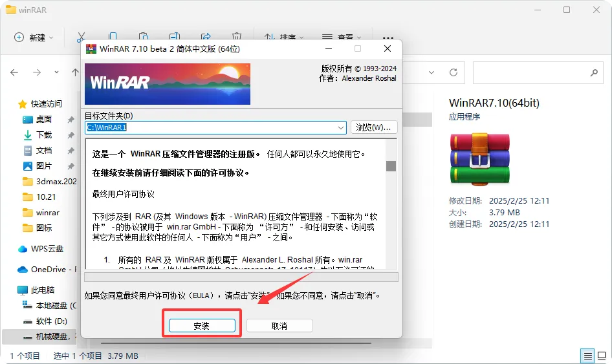Open 图片 in the navigation pane
Screen dimensions: 612x364
[37, 166]
